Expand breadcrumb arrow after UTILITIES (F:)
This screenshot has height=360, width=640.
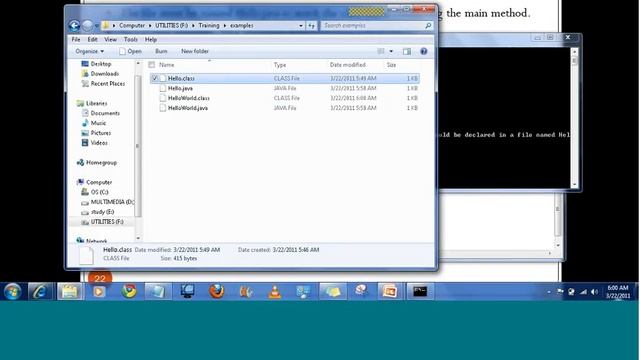(x=193, y=26)
